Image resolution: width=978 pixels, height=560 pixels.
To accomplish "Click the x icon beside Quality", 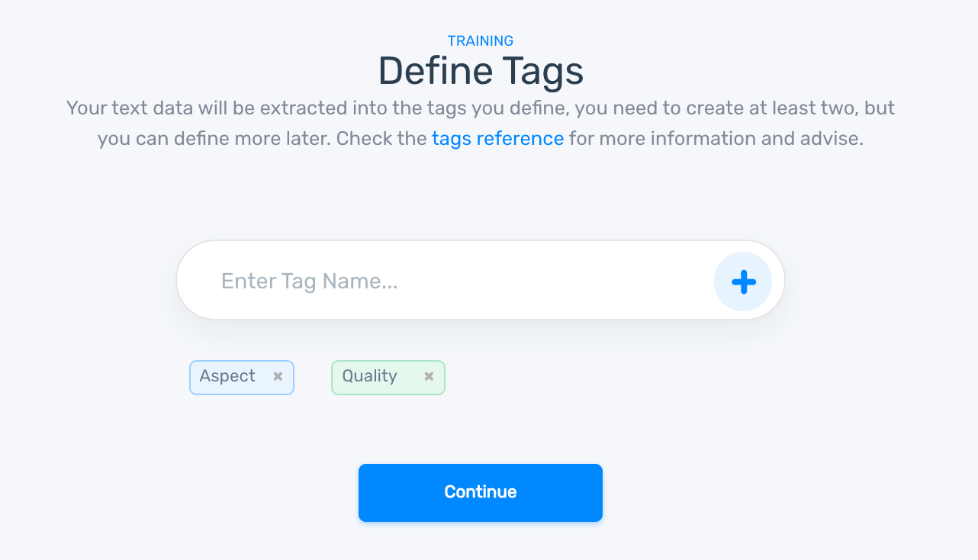I will coord(429,376).
